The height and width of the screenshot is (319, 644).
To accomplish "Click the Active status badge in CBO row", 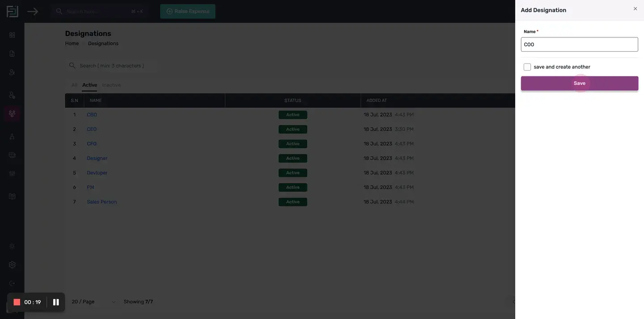I will pyautogui.click(x=293, y=115).
